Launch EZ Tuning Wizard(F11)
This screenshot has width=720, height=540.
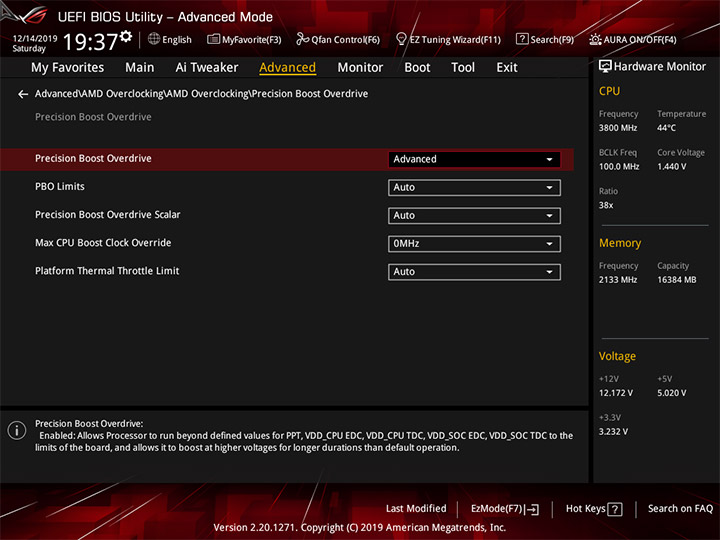[448, 39]
